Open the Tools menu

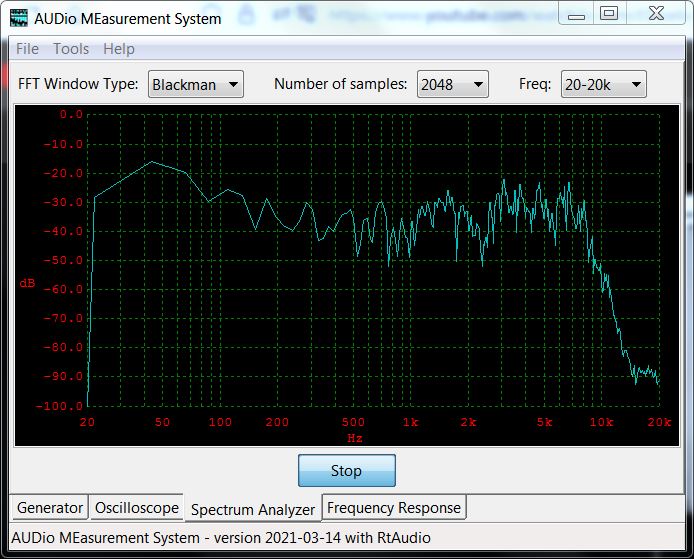pos(71,49)
